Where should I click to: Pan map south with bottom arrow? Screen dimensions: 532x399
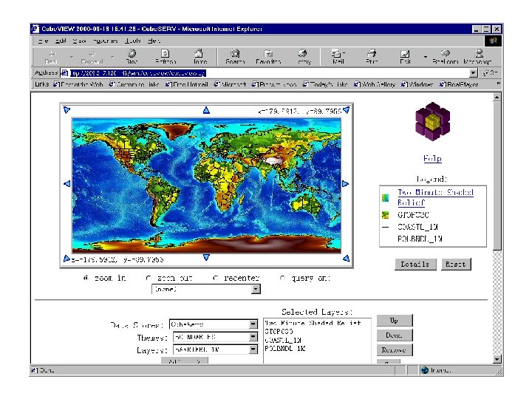tap(206, 257)
